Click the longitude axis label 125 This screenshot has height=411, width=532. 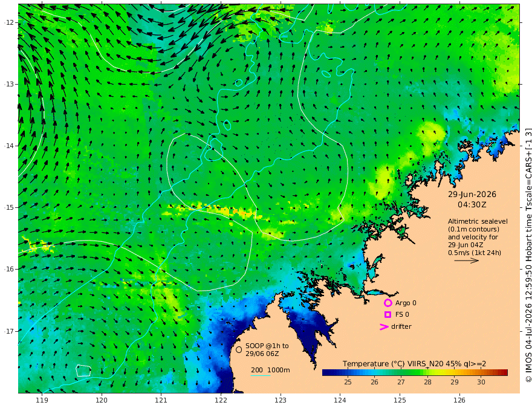(400, 400)
